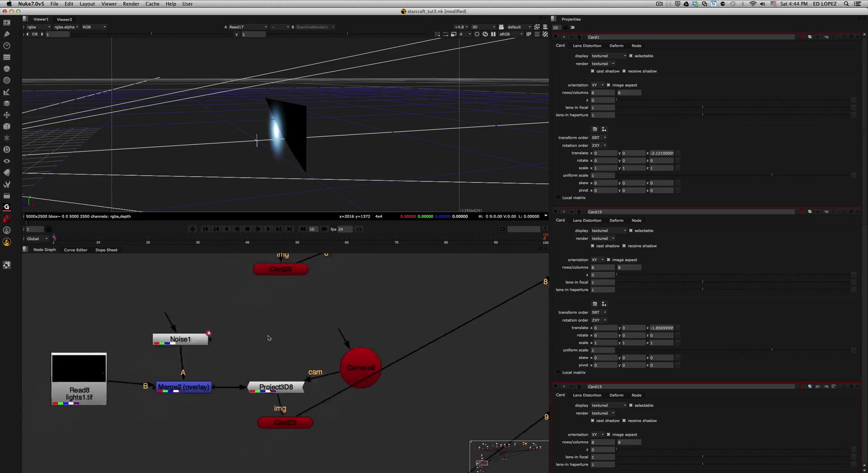Toggle proxy mode icon in viewer
This screenshot has height=473, width=868.
coord(453,34)
